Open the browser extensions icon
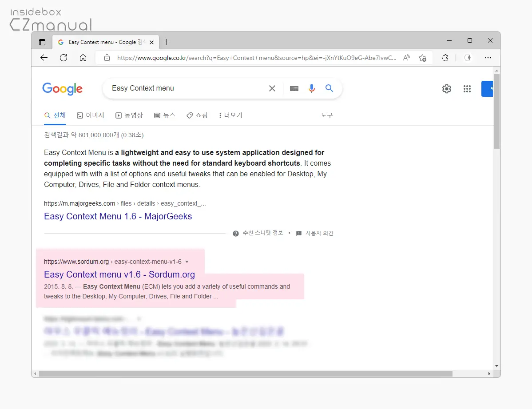 point(445,58)
